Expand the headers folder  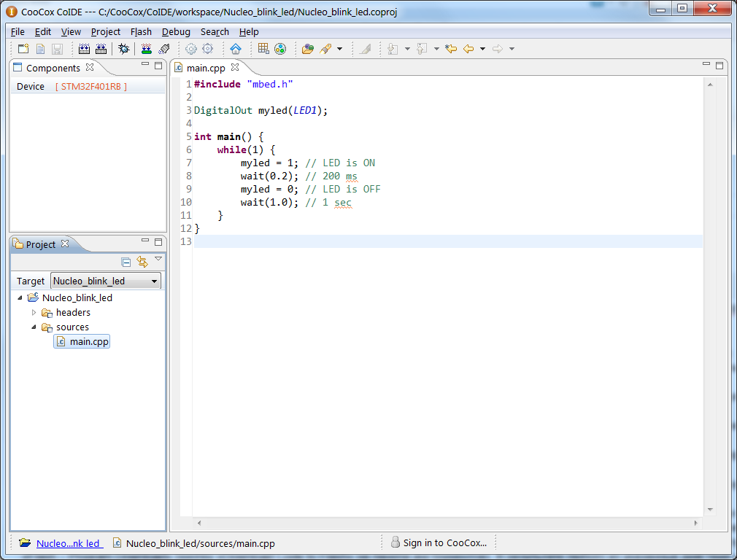[x=33, y=312]
